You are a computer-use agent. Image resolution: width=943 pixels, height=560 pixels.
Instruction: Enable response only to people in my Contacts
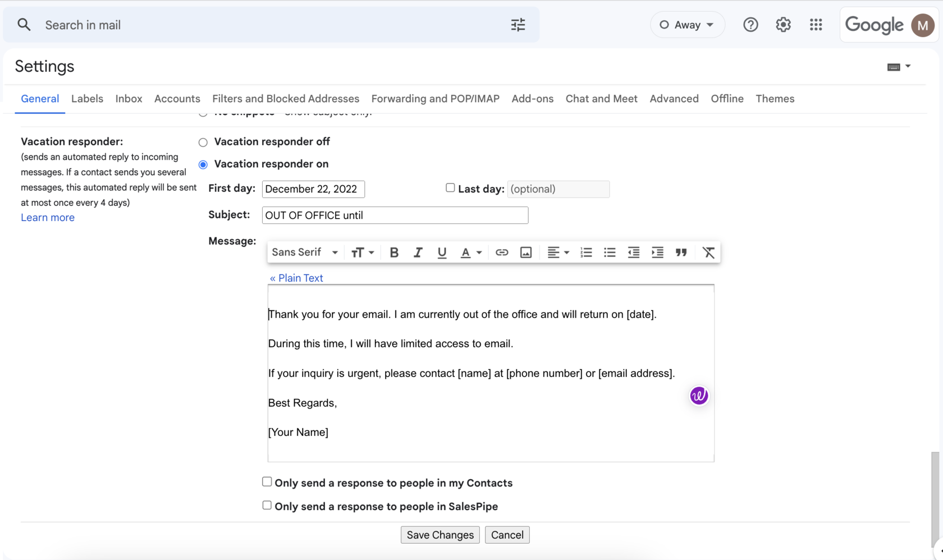[x=267, y=481]
